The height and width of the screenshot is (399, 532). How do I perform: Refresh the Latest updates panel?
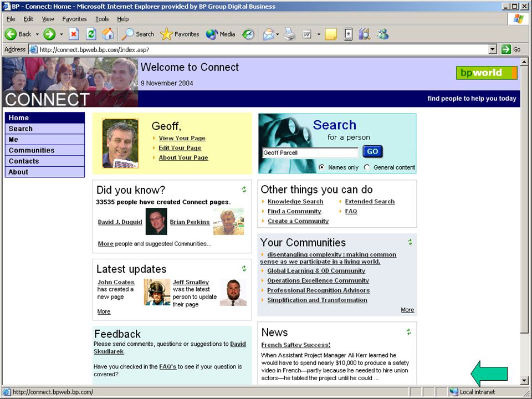[244, 269]
